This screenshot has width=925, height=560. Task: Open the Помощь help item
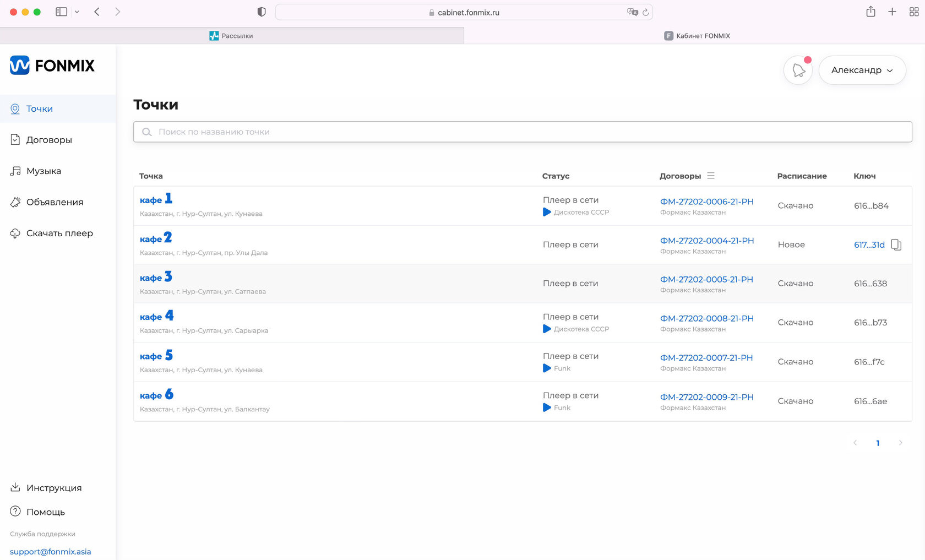[46, 512]
